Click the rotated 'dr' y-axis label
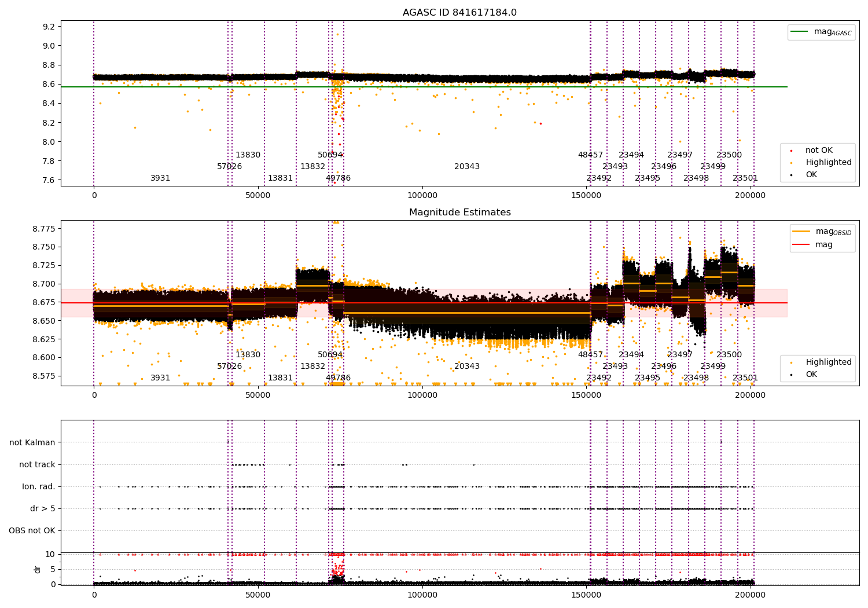Image resolution: width=868 pixels, height=608 pixels. (38, 569)
